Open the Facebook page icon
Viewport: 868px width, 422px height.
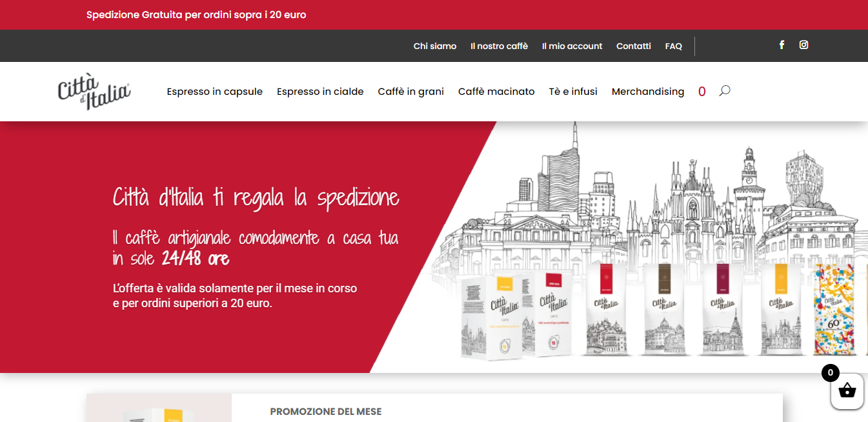click(782, 45)
